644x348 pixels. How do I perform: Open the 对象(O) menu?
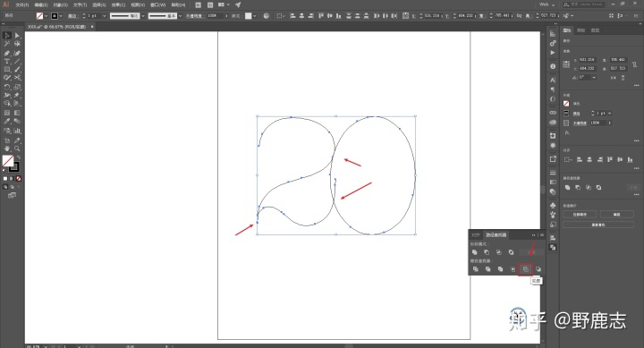coord(61,5)
